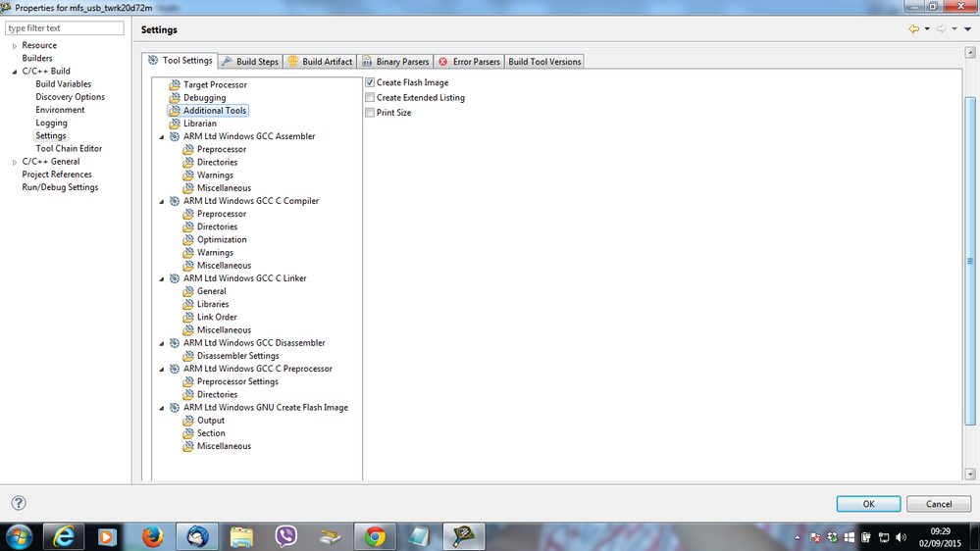Click the Cancel button

[x=939, y=504]
